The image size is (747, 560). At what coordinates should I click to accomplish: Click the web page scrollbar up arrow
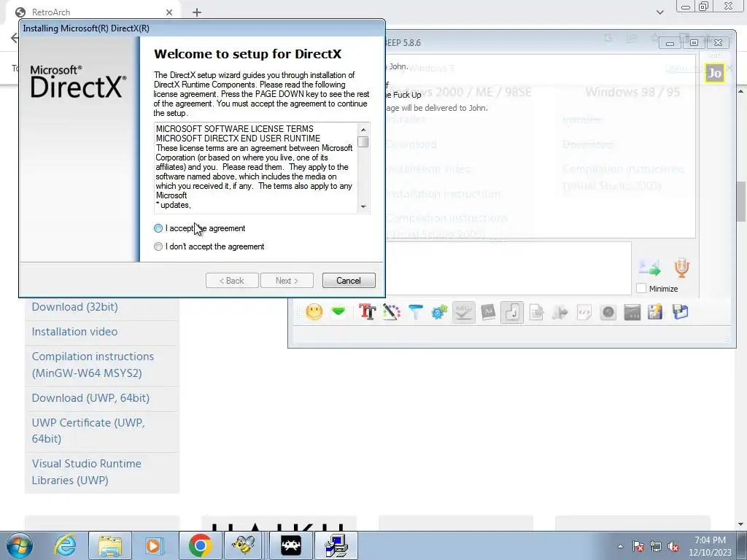[741, 91]
